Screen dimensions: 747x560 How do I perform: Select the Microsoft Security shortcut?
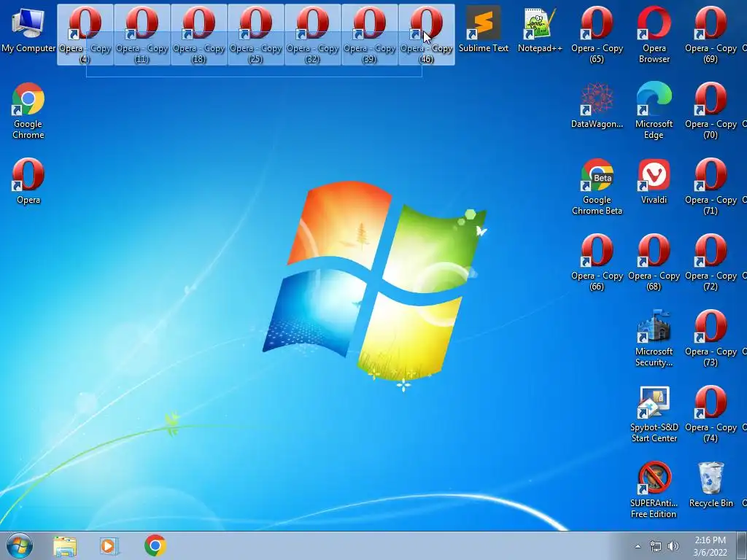coord(654,338)
